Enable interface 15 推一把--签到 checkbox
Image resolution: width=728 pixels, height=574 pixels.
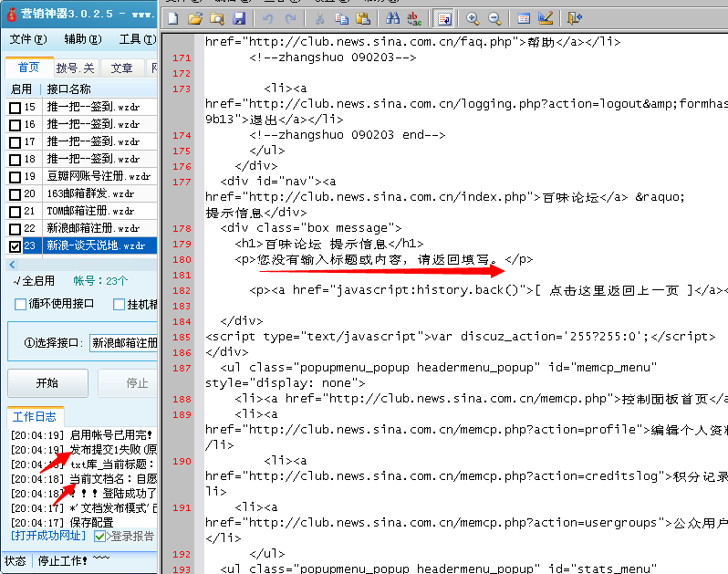point(15,108)
